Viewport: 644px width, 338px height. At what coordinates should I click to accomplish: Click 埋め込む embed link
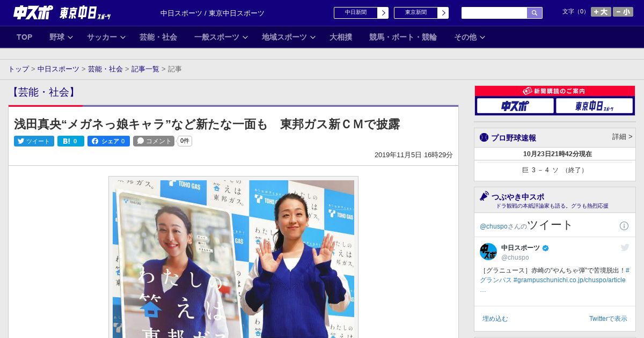[x=495, y=319]
